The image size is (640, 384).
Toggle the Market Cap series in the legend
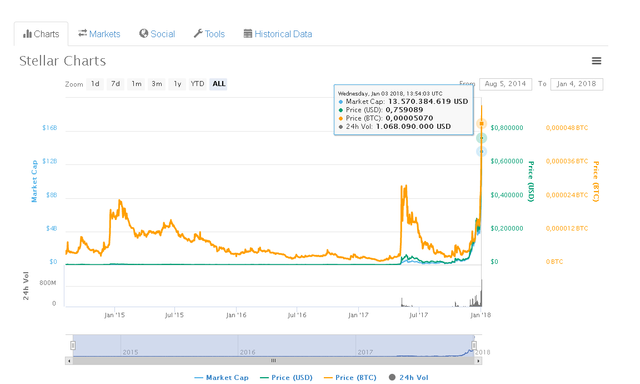click(222, 377)
